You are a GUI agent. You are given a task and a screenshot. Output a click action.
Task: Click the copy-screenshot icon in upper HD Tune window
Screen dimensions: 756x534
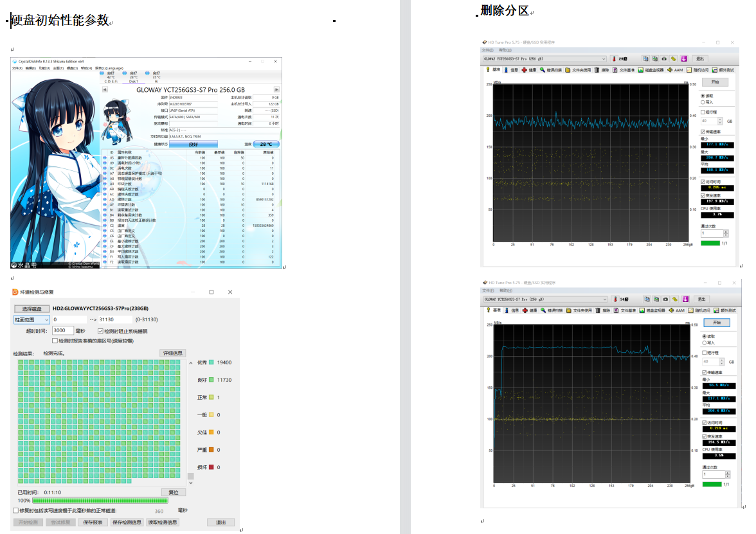654,59
